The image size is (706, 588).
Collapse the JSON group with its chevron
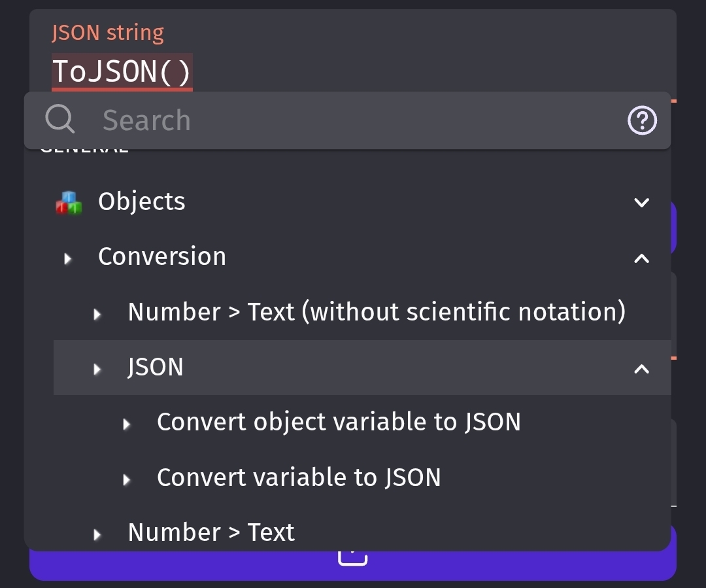tap(641, 369)
